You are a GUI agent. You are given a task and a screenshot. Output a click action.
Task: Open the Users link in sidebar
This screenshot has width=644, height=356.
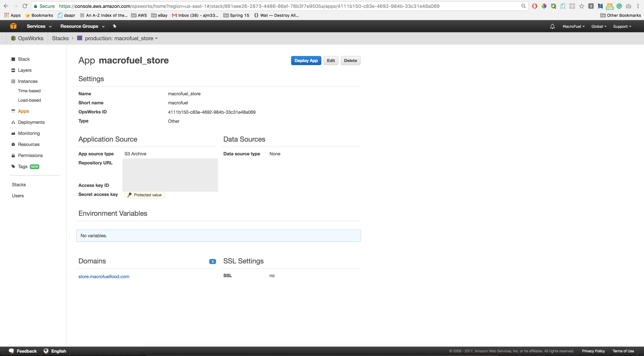18,196
